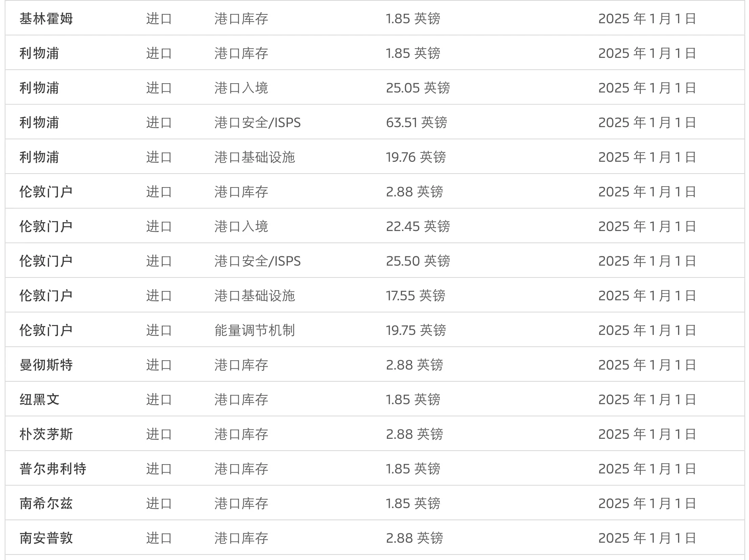The width and height of the screenshot is (749, 560).
Task: Click the 17.55 英镑 amount
Action: click(x=416, y=296)
